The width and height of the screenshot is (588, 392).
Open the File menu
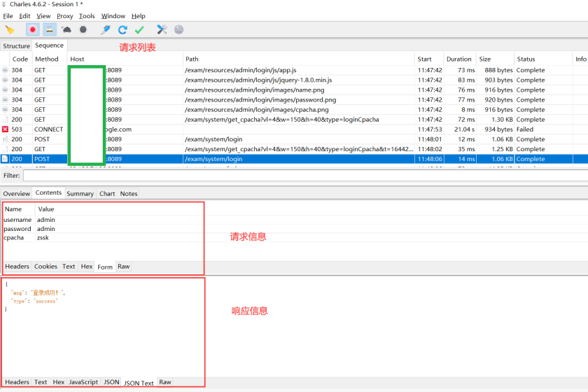[x=8, y=16]
